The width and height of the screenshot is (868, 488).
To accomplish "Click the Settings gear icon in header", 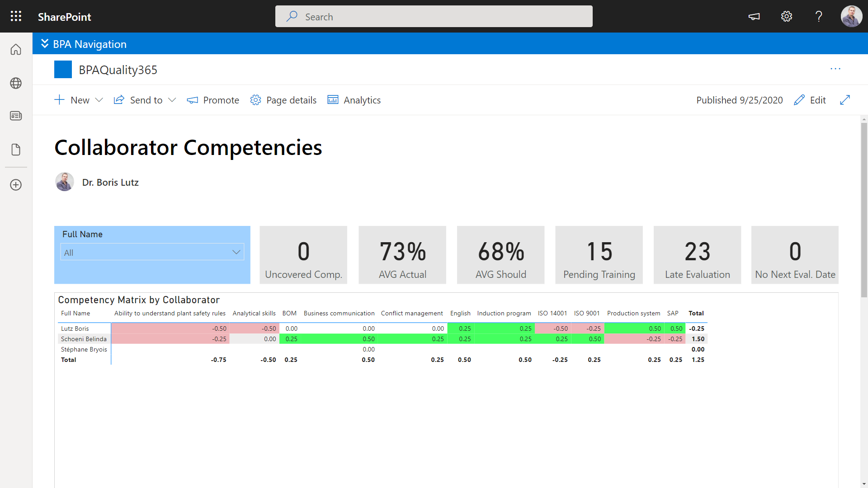I will (x=787, y=16).
